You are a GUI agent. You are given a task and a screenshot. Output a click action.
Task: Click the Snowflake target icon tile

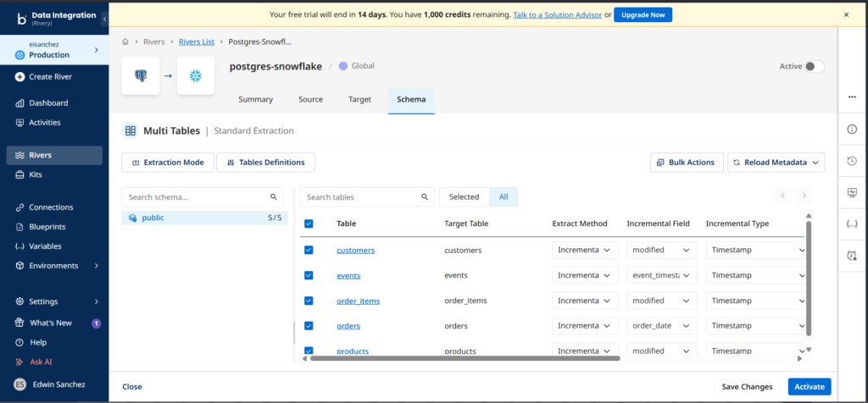[x=196, y=75]
